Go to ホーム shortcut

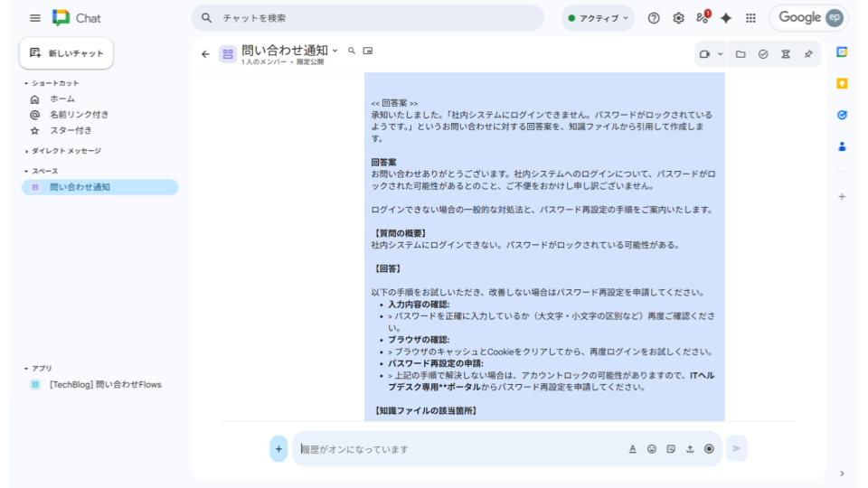tap(62, 99)
